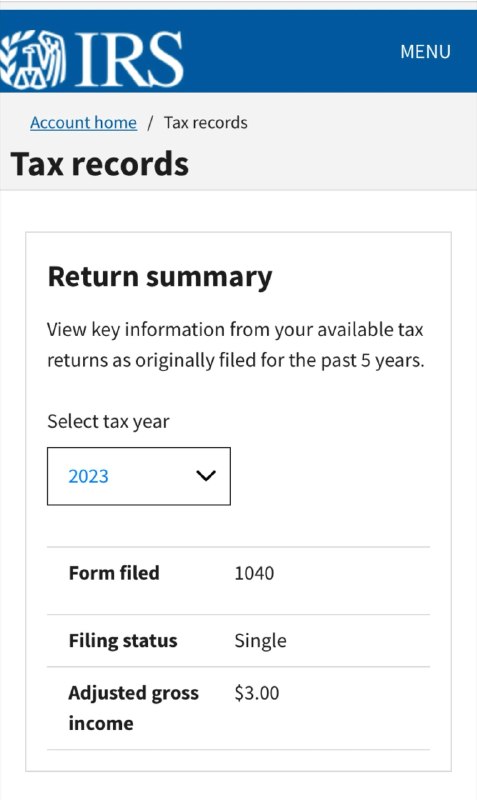Go to Account home link

click(83, 122)
